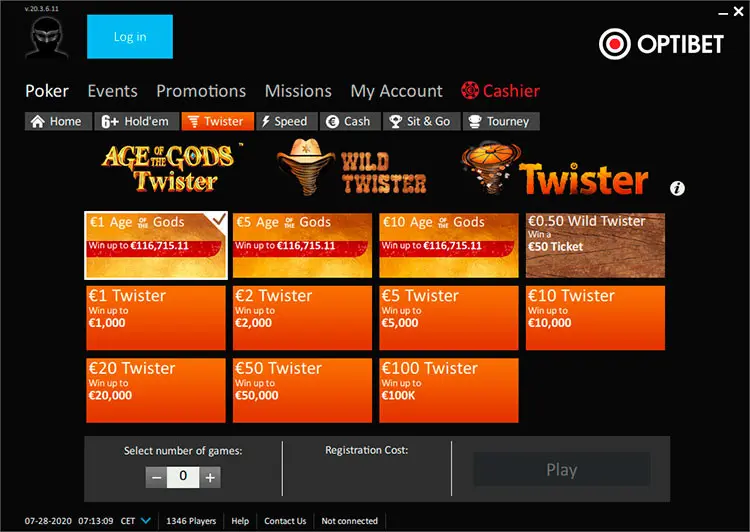This screenshot has width=750, height=532.
Task: Open the Missions menu
Action: [298, 91]
